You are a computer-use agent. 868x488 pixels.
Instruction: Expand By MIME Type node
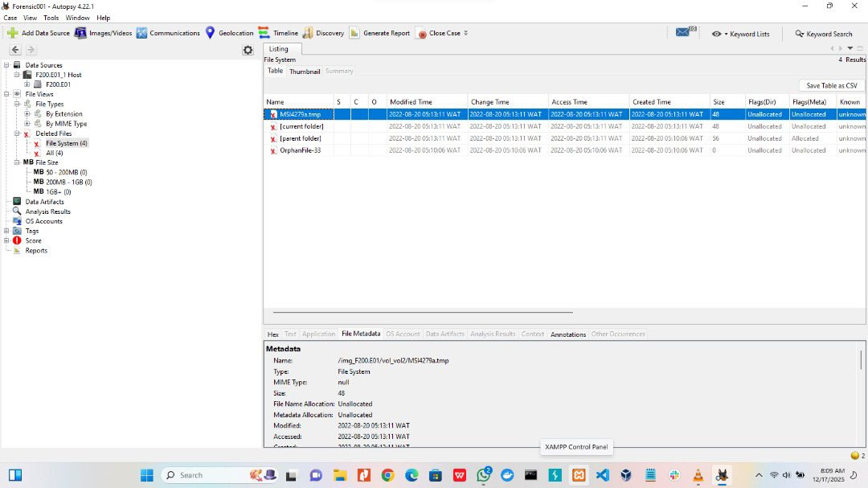[27, 124]
